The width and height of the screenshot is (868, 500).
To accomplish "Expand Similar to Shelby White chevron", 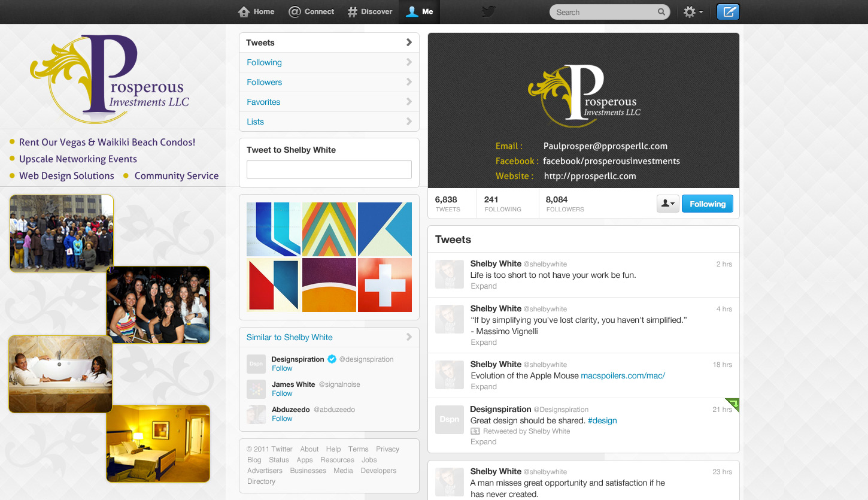I will 409,337.
